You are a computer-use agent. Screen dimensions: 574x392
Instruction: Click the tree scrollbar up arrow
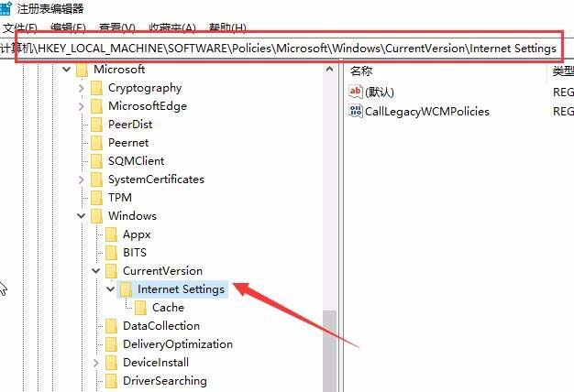click(329, 69)
